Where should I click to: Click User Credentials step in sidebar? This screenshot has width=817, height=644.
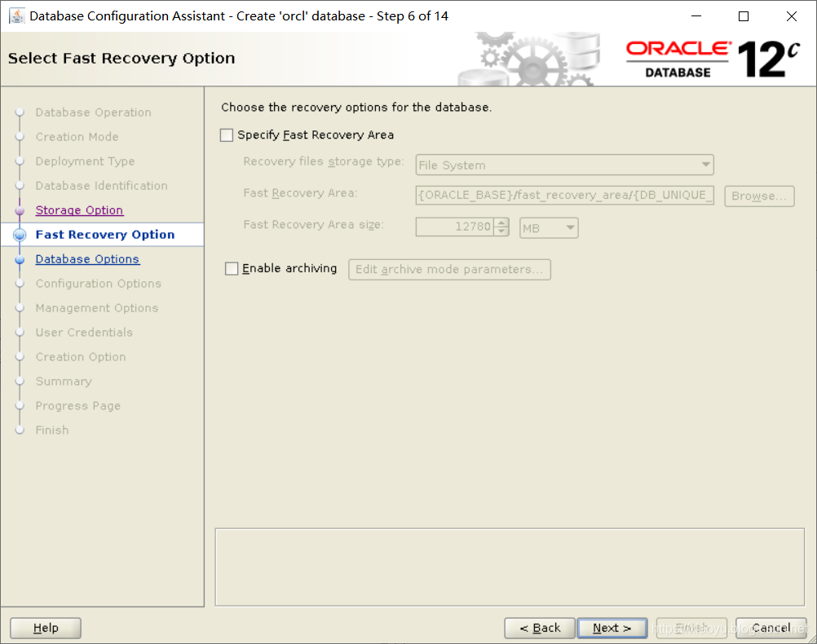tap(84, 333)
